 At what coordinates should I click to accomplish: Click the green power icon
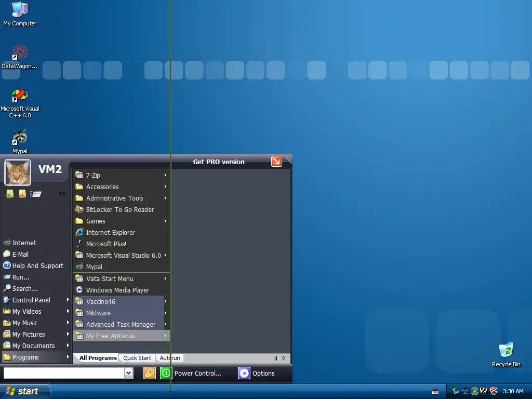coord(166,373)
